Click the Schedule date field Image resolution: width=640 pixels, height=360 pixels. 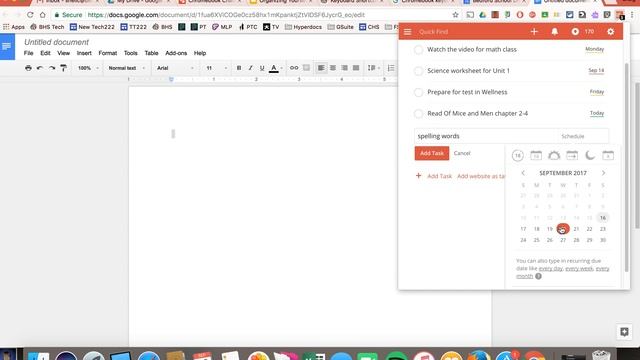582,136
